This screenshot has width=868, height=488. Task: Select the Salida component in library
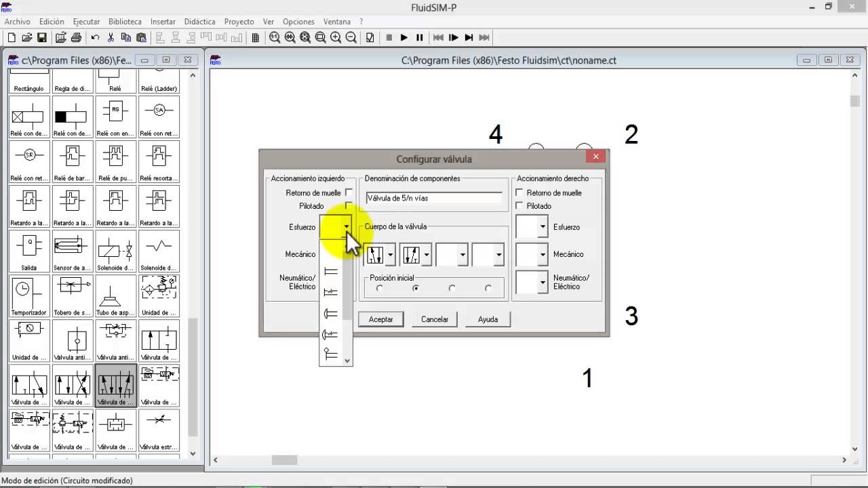pyautogui.click(x=29, y=251)
